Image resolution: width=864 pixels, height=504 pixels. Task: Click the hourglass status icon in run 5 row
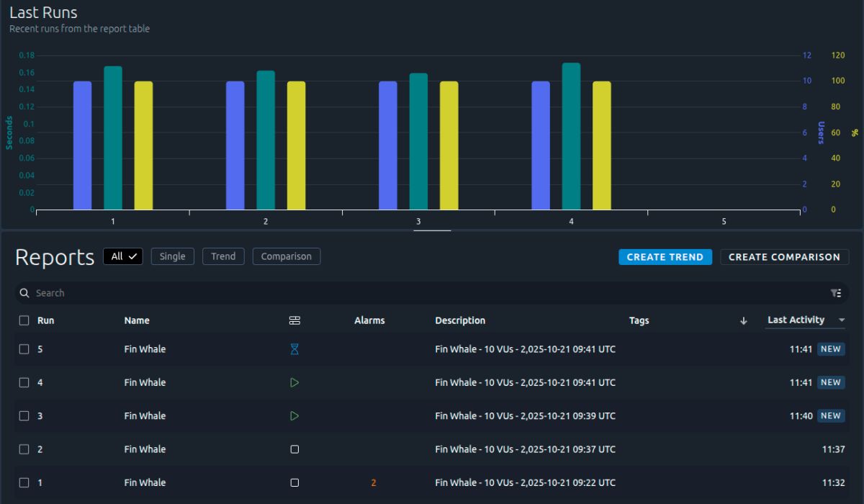[294, 349]
